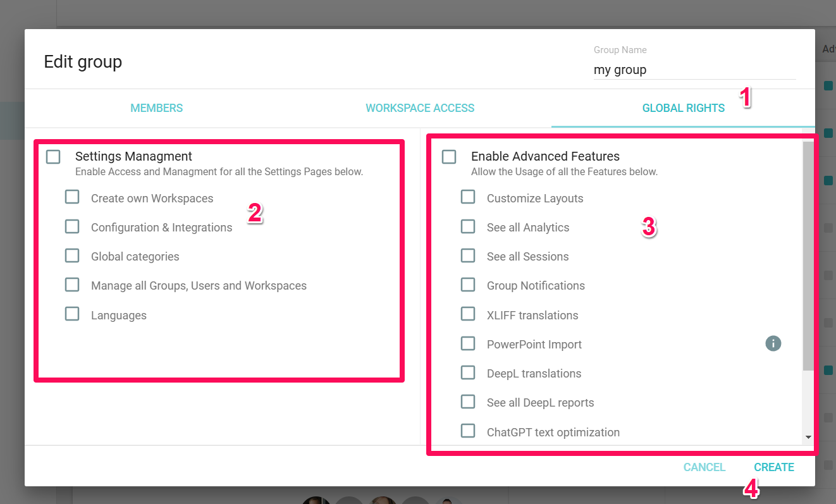Toggle the Languages checkbox
The image size is (836, 504).
point(72,314)
